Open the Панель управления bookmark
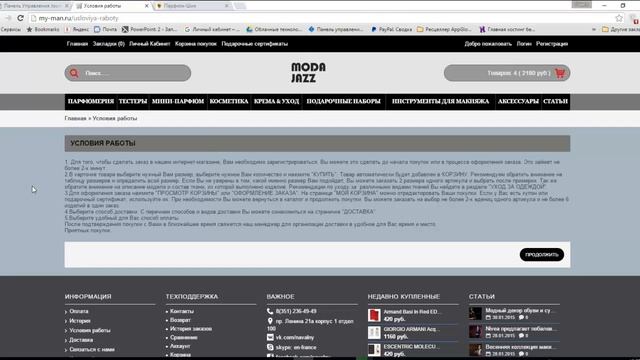Image resolution: width=640 pixels, height=360 pixels. (x=336, y=29)
